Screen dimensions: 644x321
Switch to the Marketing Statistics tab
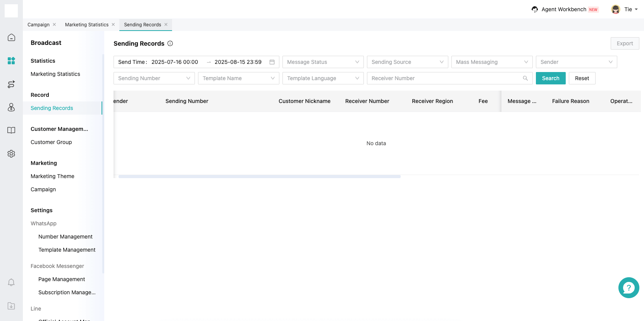(x=87, y=24)
